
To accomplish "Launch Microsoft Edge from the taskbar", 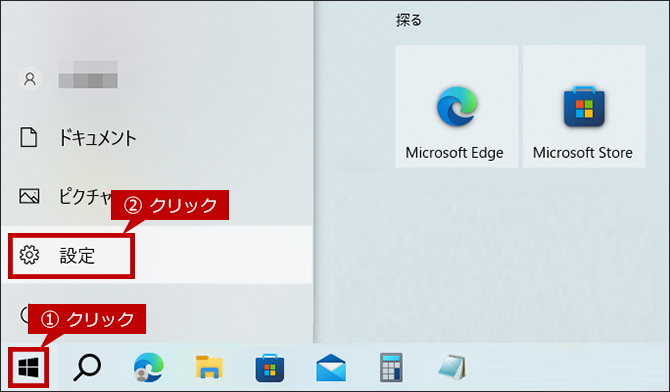I will click(148, 367).
